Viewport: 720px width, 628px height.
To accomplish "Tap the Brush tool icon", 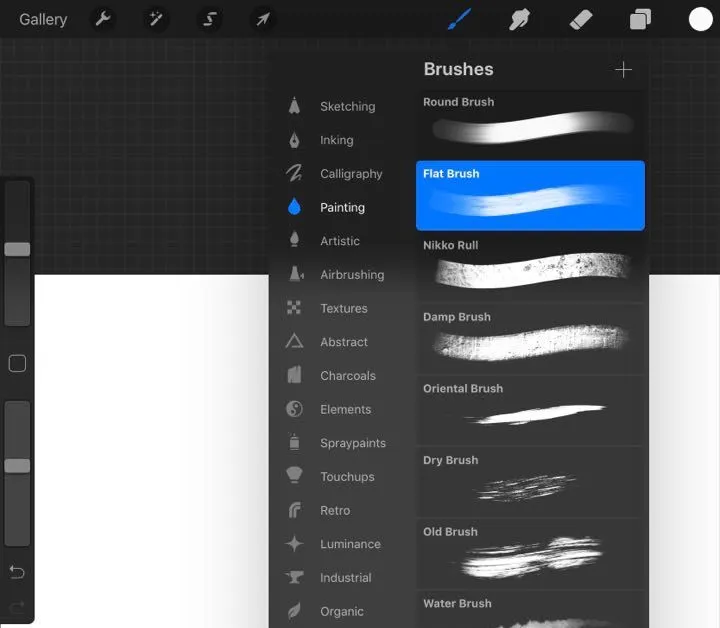I will click(x=459, y=19).
